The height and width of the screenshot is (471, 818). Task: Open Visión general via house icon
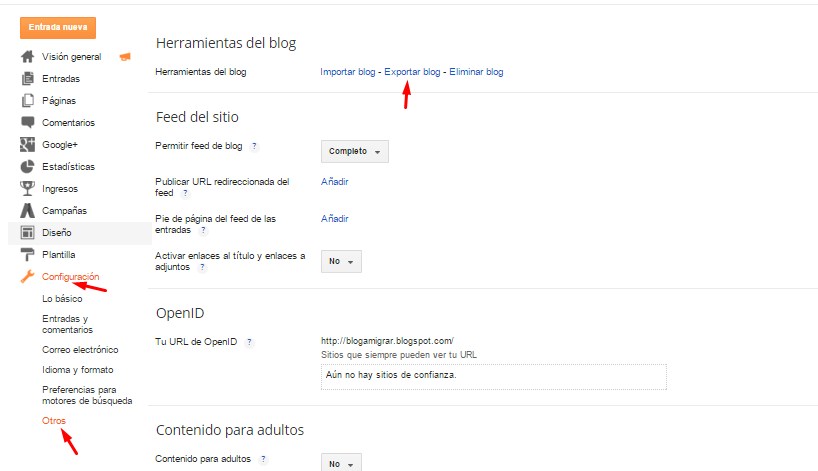tap(28, 56)
